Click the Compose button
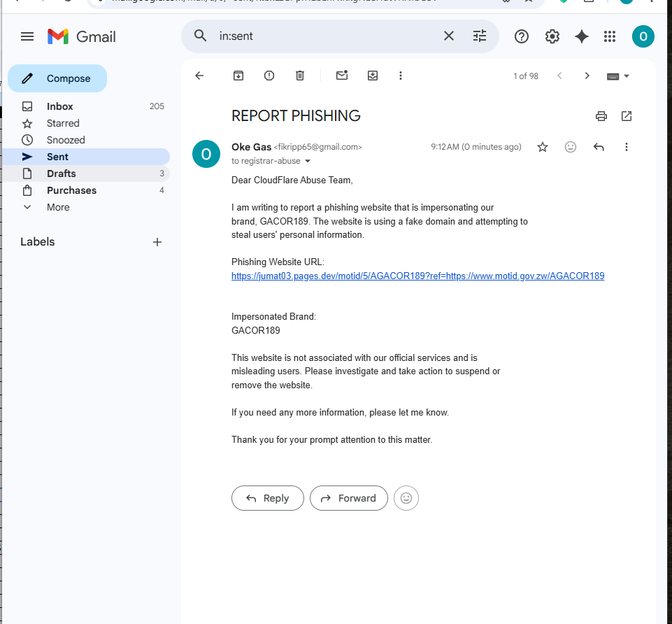The height and width of the screenshot is (624, 672). point(57,78)
